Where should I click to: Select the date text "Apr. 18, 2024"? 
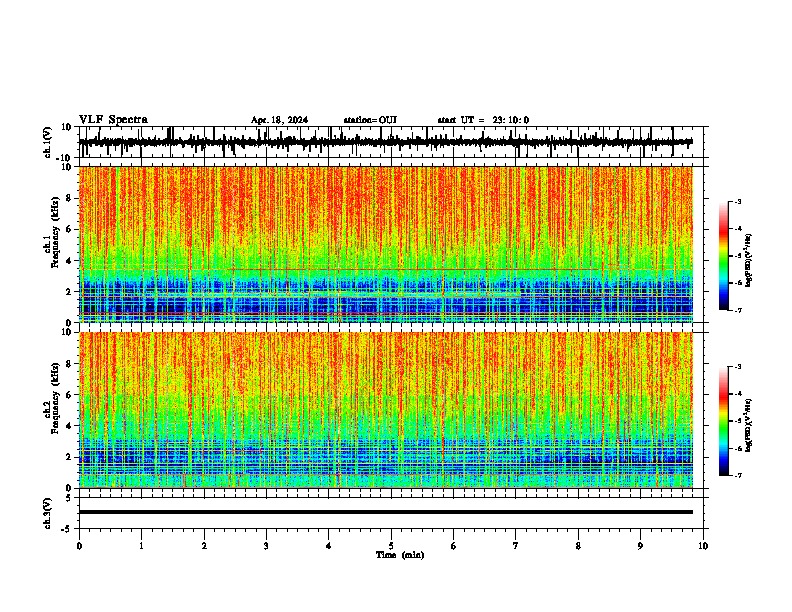point(279,120)
